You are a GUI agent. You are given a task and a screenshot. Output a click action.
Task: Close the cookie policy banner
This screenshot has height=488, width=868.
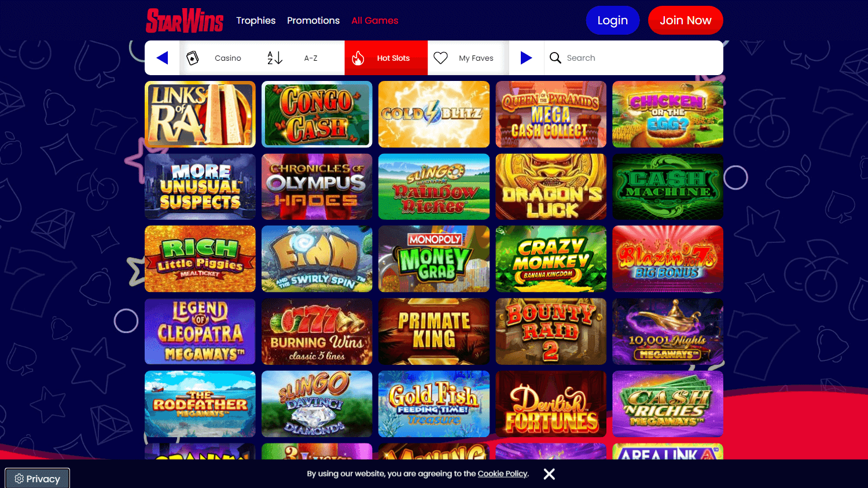pyautogui.click(x=549, y=474)
